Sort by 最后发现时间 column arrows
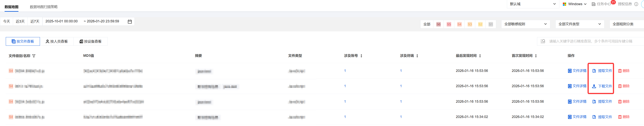644x126 pixels. [480, 56]
